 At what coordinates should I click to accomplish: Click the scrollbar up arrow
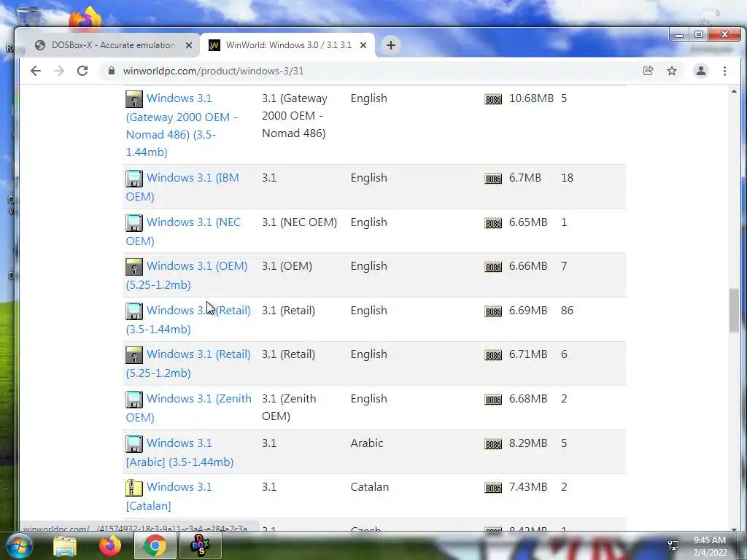coord(734,90)
